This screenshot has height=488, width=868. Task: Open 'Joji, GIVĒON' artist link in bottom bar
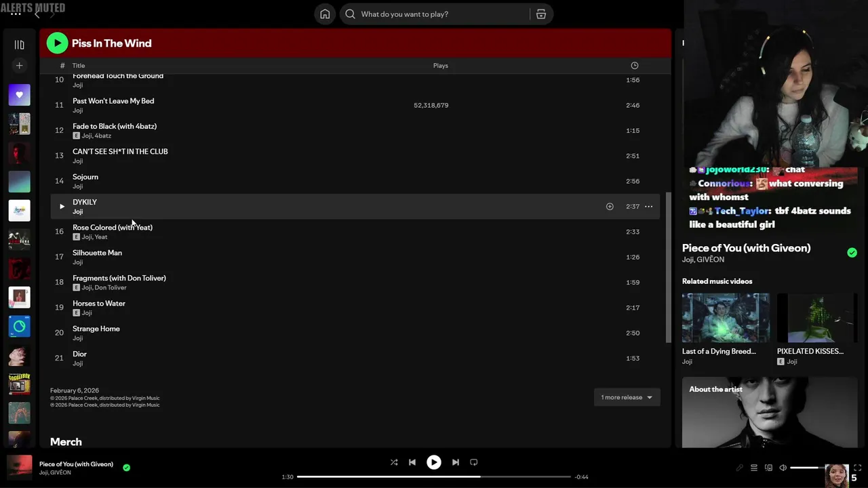point(55,472)
